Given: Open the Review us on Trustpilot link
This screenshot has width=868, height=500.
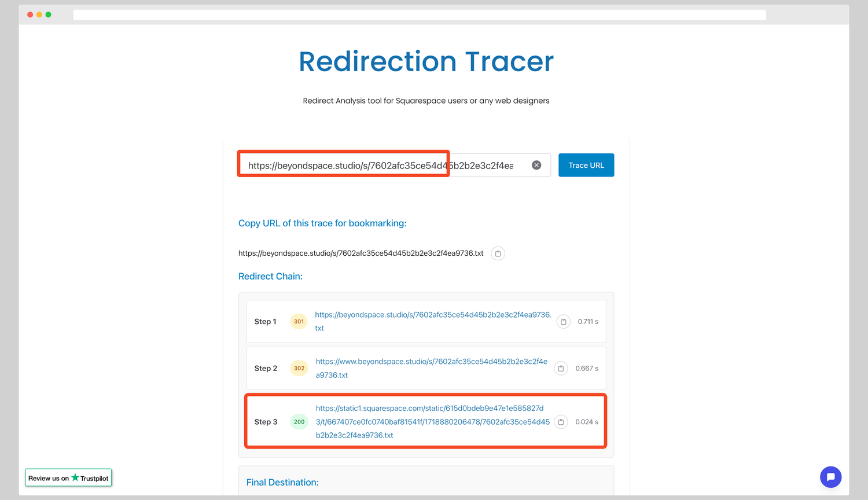Looking at the screenshot, I should 68,477.
